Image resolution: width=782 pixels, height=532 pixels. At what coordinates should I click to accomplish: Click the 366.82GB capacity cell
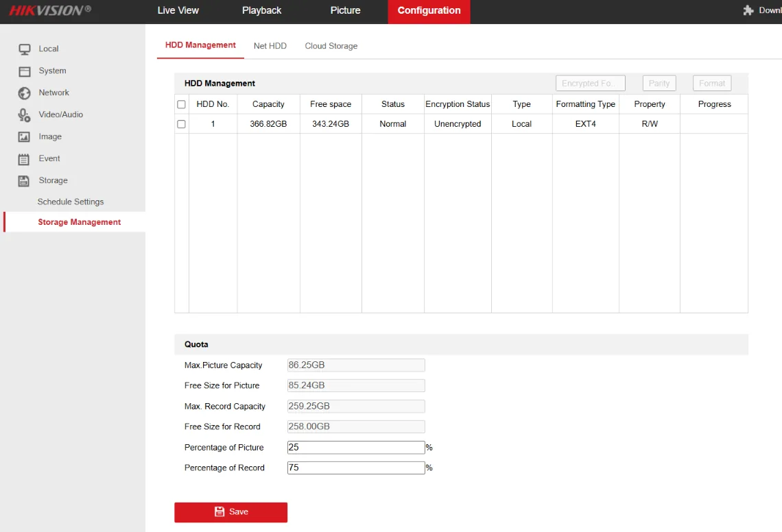(268, 124)
